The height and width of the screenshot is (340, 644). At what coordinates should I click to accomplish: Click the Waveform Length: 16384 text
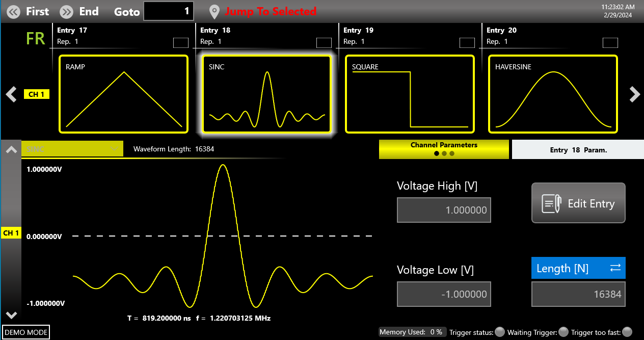174,149
